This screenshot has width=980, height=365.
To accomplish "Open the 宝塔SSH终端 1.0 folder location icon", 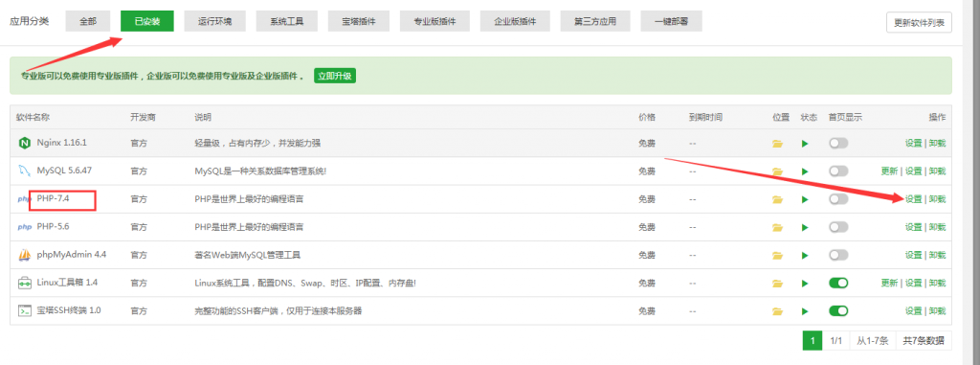I will 777,310.
